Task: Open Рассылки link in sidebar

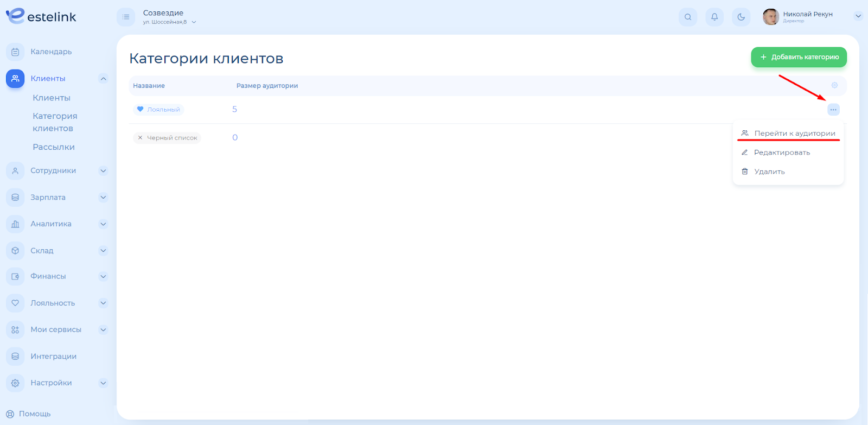Action: click(x=54, y=147)
